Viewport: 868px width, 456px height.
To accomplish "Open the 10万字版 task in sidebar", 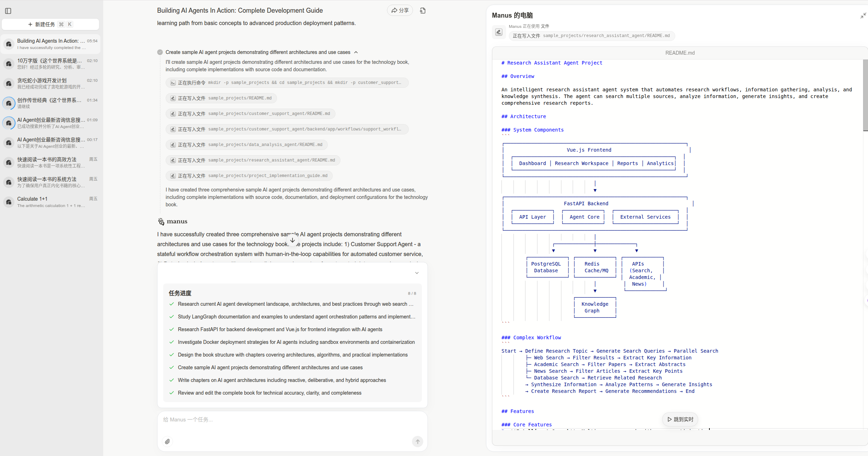I will [x=50, y=64].
